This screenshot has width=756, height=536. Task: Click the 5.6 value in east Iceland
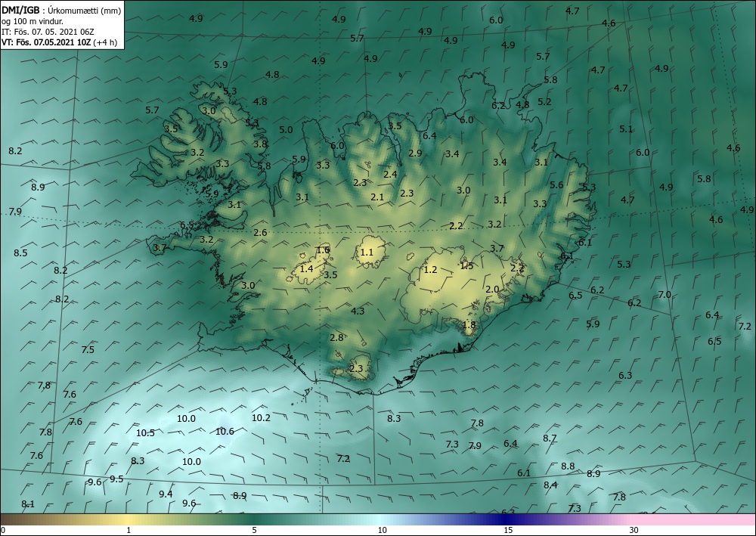click(x=557, y=185)
